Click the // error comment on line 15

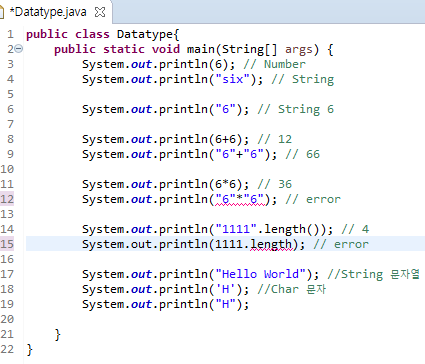[341, 244]
